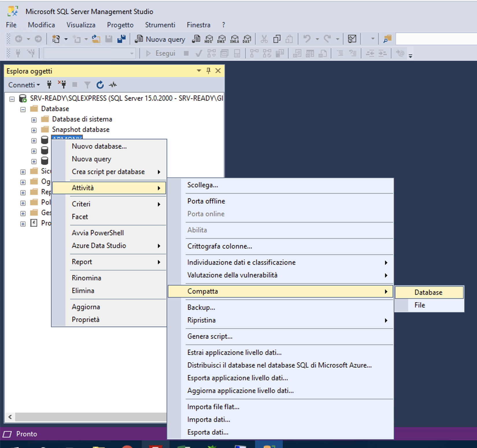Open the Visualizza menu
The image size is (477, 448).
point(81,25)
